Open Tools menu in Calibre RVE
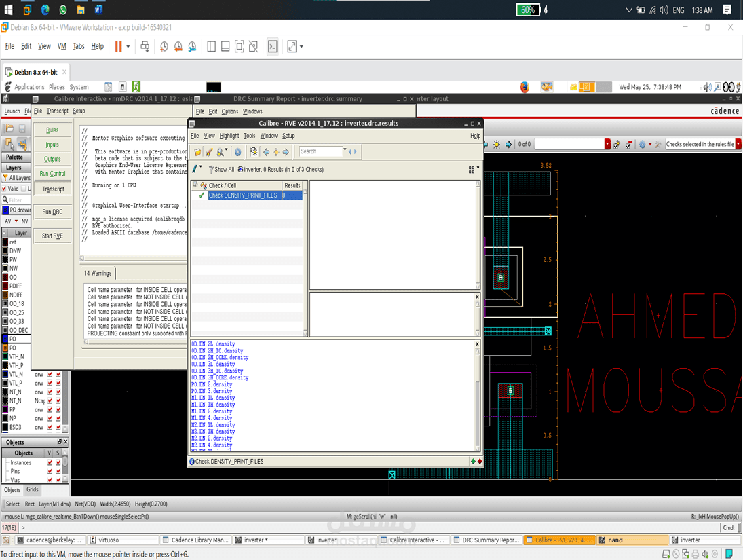The image size is (743, 560). pos(249,136)
